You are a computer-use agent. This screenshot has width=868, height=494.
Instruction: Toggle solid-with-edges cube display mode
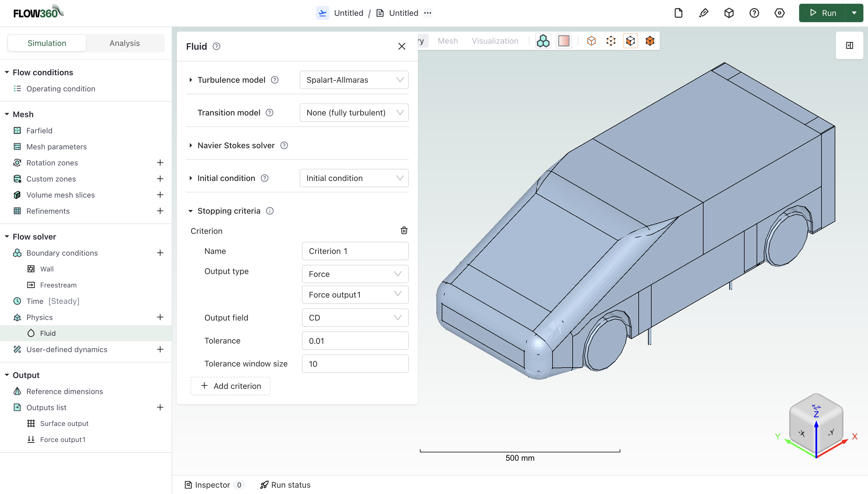630,41
